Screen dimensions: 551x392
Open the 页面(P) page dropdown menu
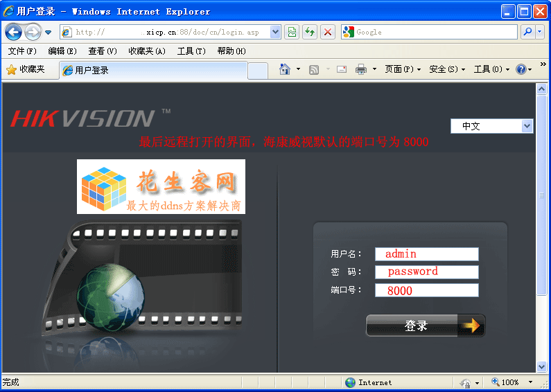pyautogui.click(x=403, y=69)
